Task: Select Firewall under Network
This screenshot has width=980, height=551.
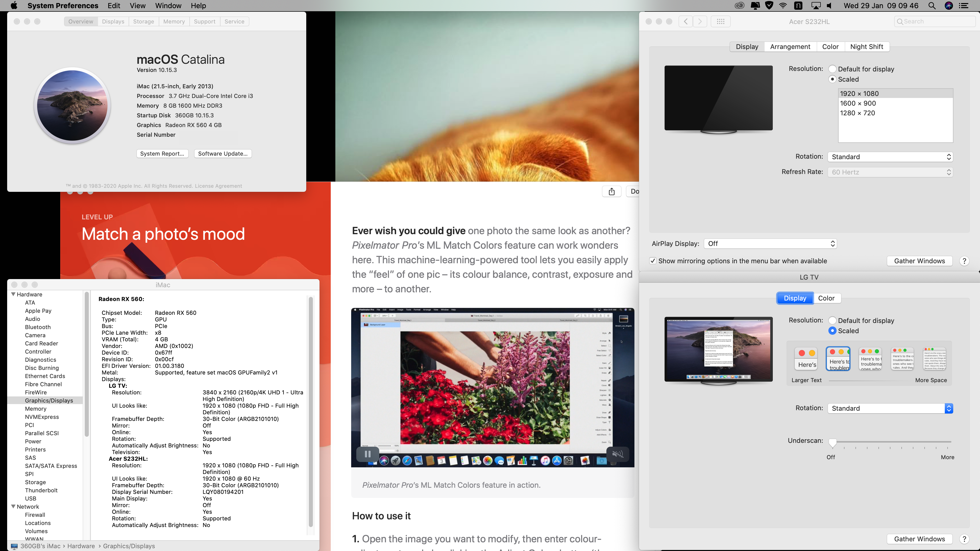Action: point(35,515)
